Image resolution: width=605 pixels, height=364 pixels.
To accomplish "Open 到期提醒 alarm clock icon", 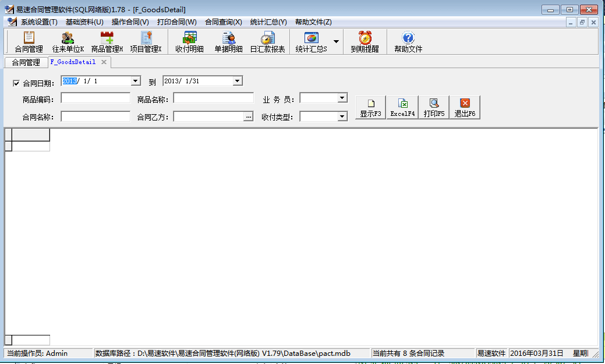I will [x=365, y=42].
